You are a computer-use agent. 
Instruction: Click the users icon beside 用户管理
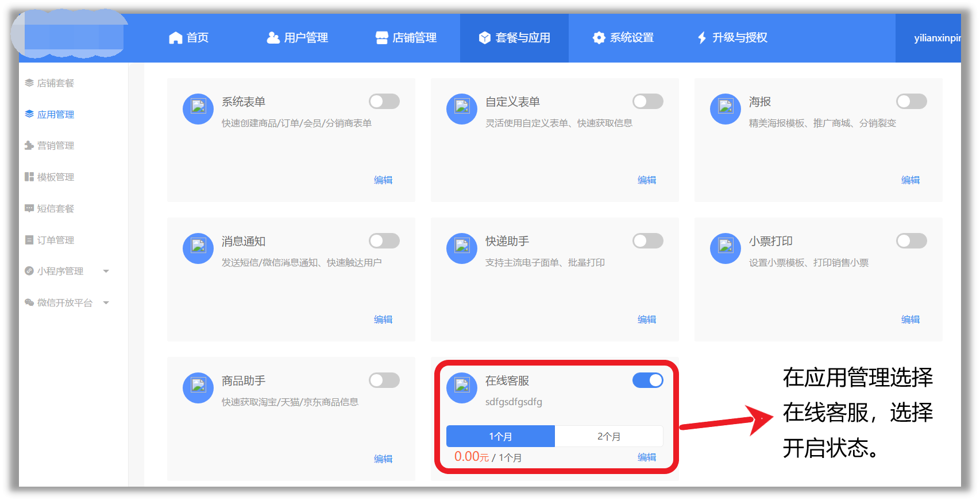click(273, 38)
